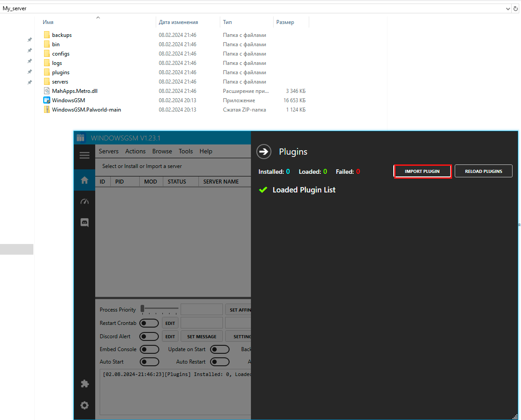
Task: Open the Plugins puzzle icon
Action: point(85,384)
